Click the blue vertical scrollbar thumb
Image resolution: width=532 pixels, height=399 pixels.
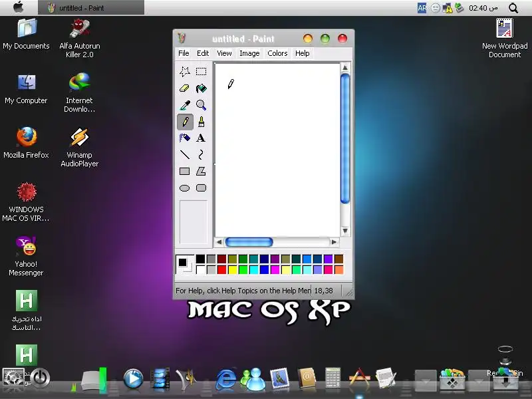tap(345, 138)
